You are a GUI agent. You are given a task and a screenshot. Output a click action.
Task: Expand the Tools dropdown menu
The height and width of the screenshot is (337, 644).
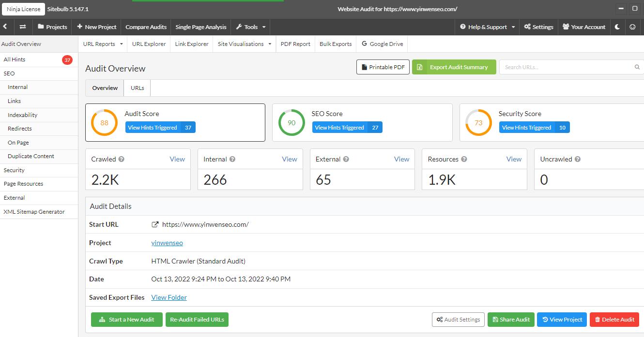[251, 27]
